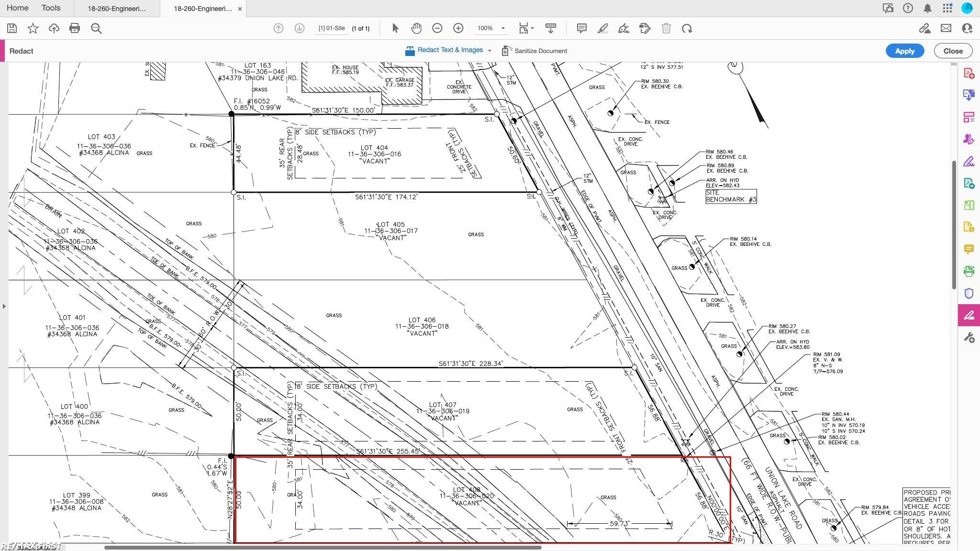The width and height of the screenshot is (980, 551).
Task: Open the Protect shield tool in the sidebar
Action: click(x=969, y=293)
